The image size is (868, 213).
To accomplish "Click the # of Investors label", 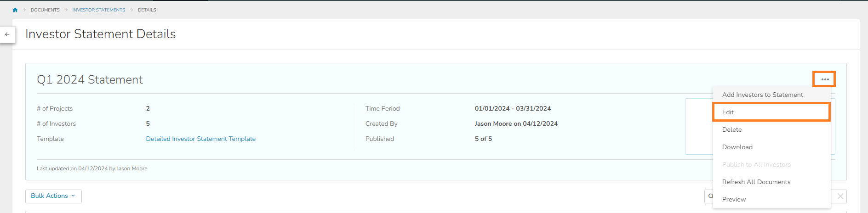I will pyautogui.click(x=56, y=123).
